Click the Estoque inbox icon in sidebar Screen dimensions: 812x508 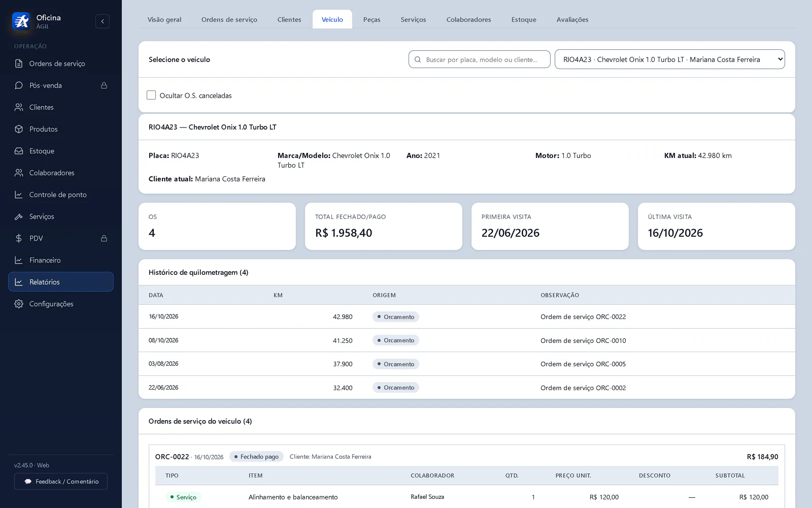pos(19,151)
